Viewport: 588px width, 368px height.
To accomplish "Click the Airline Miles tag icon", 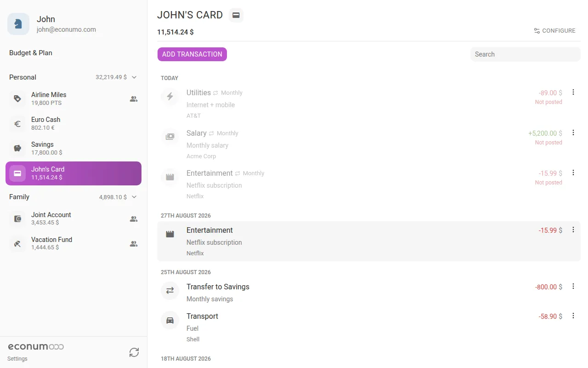I will pos(17,98).
